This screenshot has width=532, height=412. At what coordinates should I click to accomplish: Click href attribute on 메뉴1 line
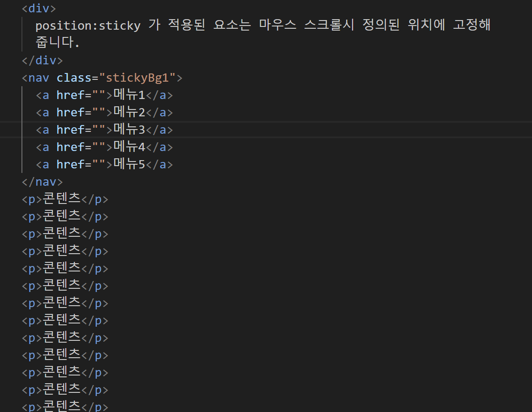(70, 95)
